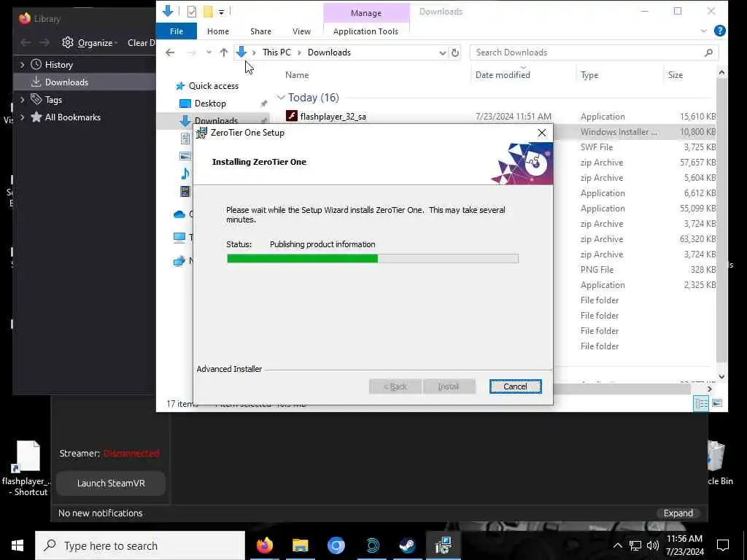Image resolution: width=747 pixels, height=560 pixels.
Task: Close the ZeroTier One Setup dialog
Action: pos(542,133)
